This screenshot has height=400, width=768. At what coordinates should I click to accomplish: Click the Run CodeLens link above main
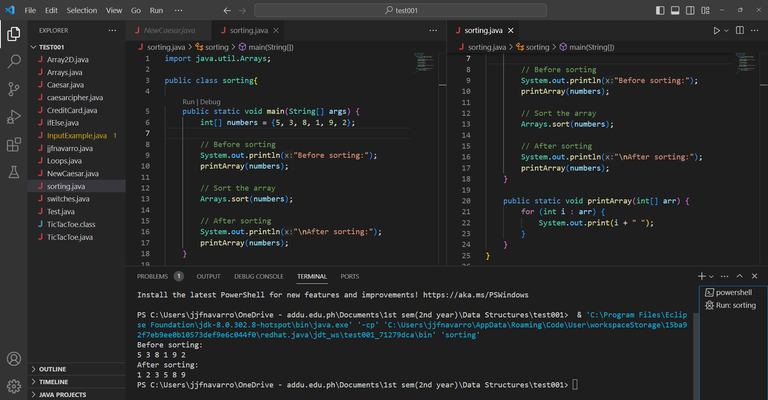189,102
